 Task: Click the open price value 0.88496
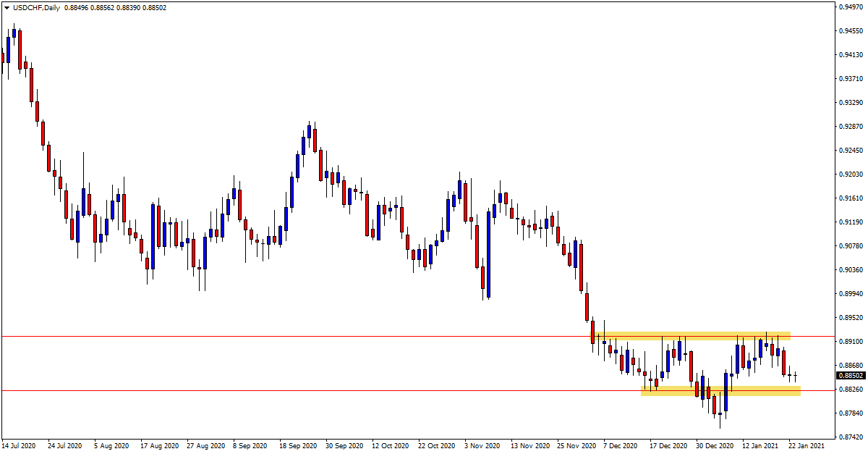click(76, 8)
